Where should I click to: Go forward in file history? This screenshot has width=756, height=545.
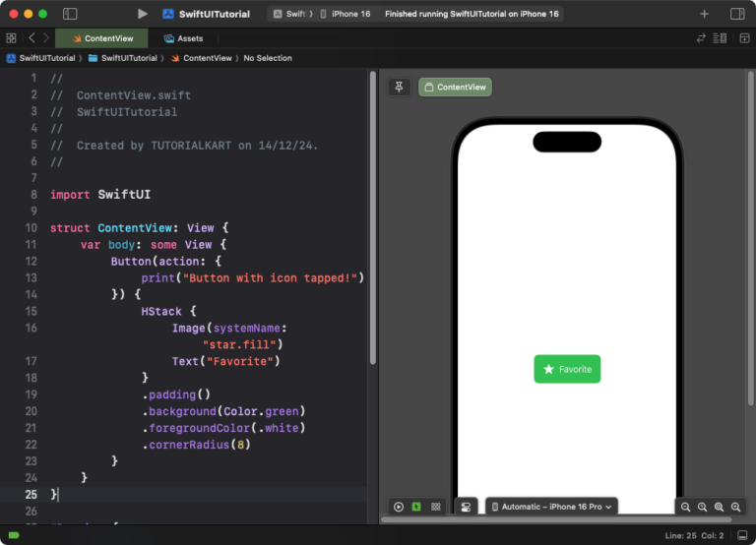coord(46,38)
